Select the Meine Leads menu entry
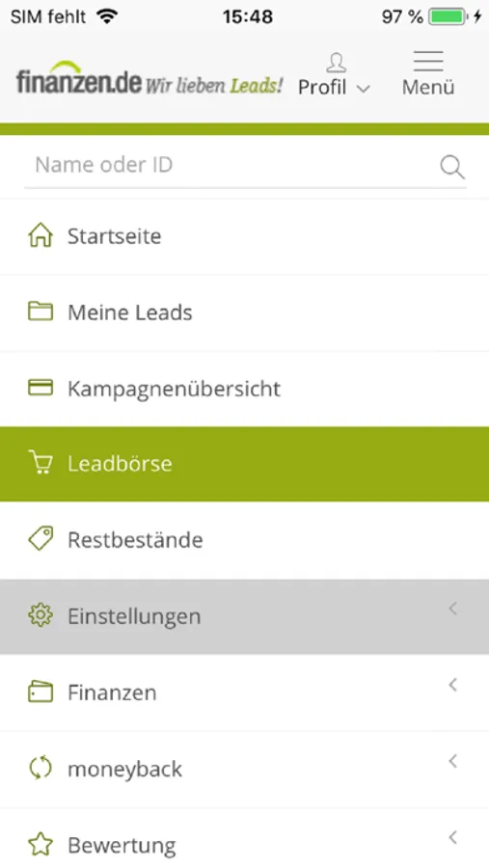Screen dimensions: 489x868 (244, 312)
